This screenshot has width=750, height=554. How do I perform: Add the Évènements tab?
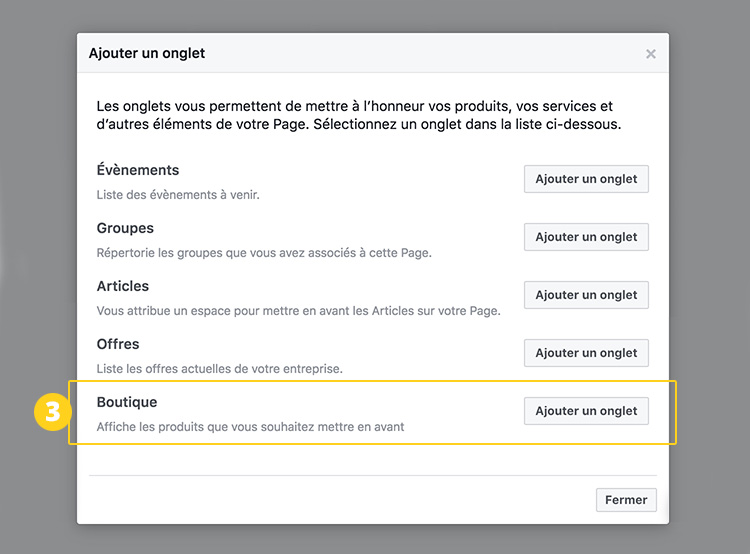(586, 179)
